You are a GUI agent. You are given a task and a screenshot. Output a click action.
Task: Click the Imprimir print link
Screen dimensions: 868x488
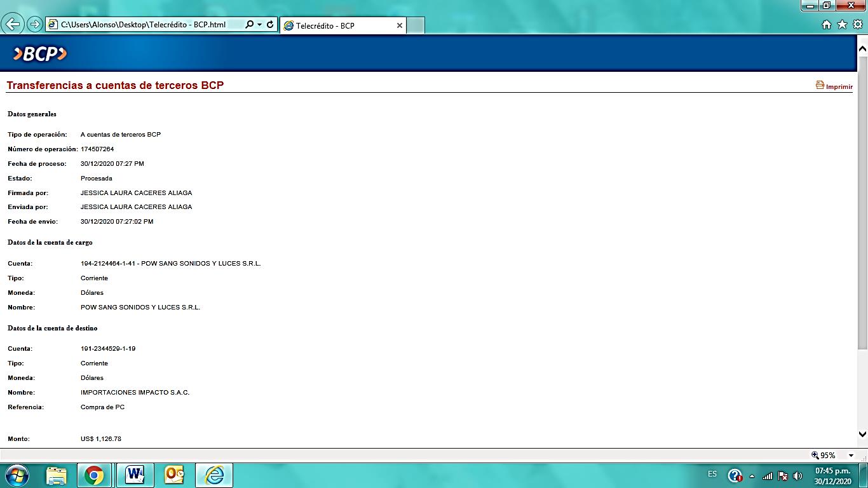click(x=834, y=86)
